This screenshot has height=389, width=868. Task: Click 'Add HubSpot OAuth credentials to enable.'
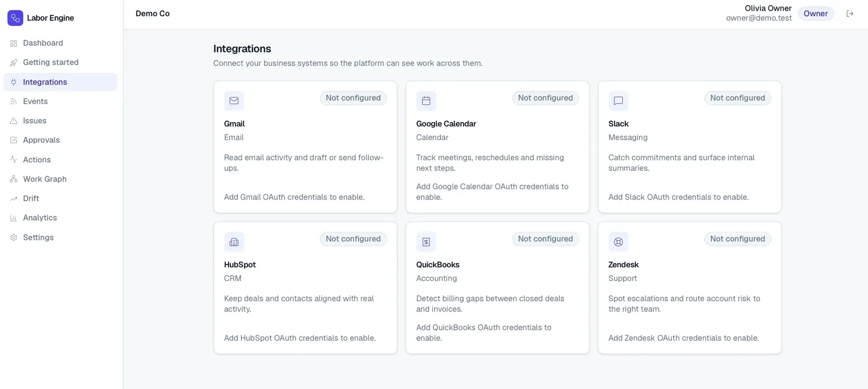[300, 338]
